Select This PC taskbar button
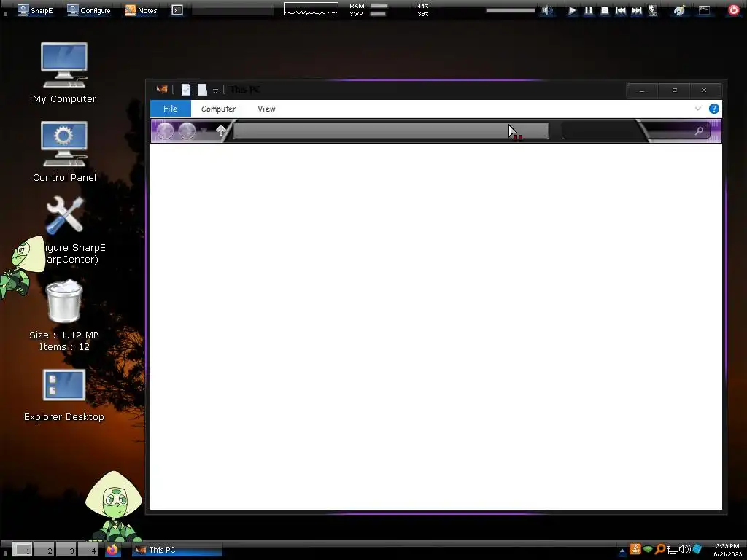 coord(177,550)
